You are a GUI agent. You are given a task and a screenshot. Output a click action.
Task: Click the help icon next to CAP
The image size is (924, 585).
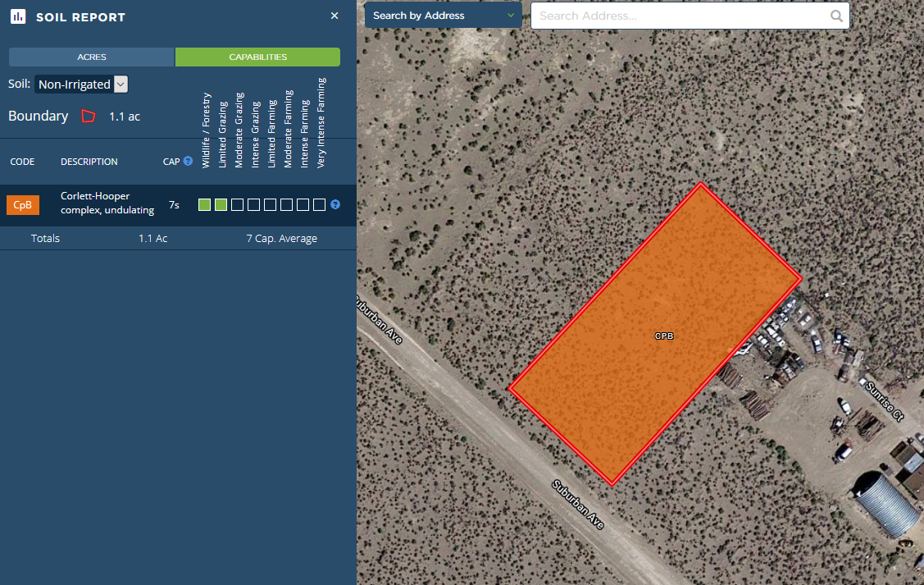pos(188,161)
